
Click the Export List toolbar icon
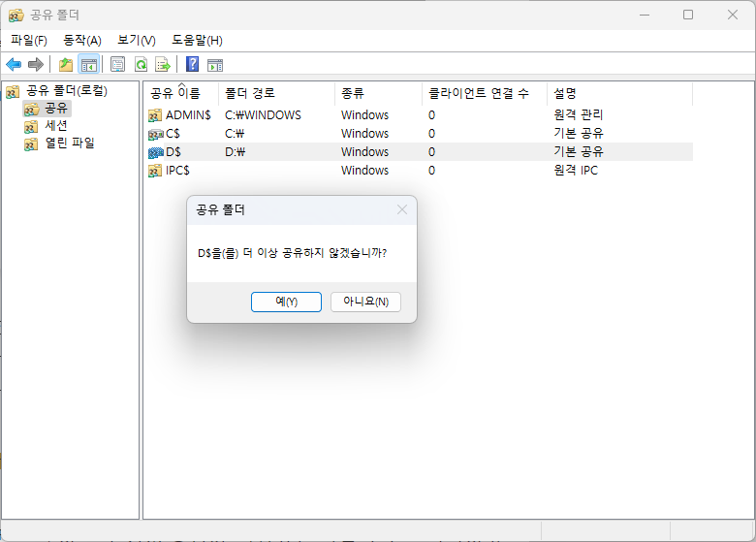[163, 64]
